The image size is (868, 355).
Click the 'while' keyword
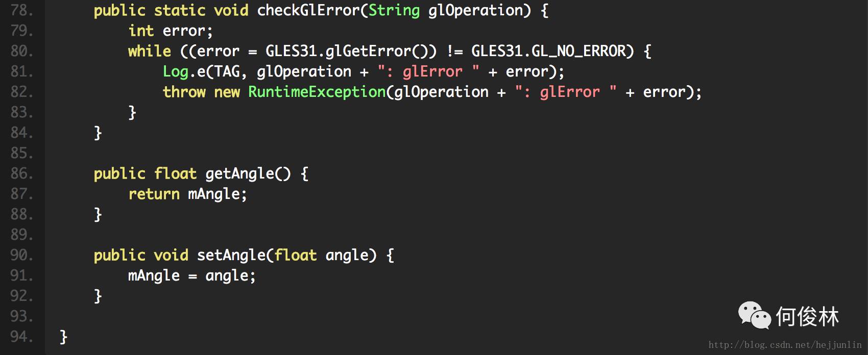pyautogui.click(x=149, y=51)
